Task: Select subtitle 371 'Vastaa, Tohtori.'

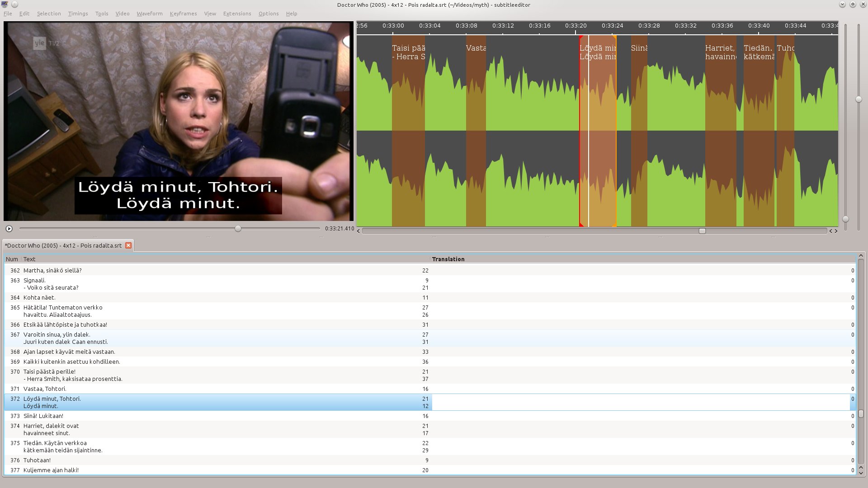Action: pyautogui.click(x=429, y=389)
